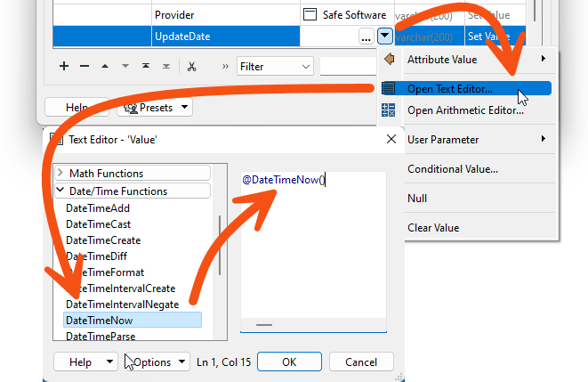Click the filter search input field

[348, 67]
